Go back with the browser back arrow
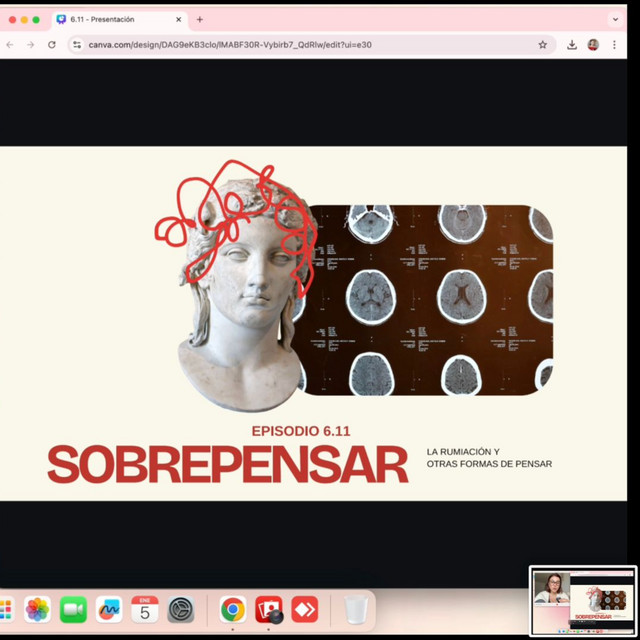The image size is (640, 640). [x=10, y=45]
